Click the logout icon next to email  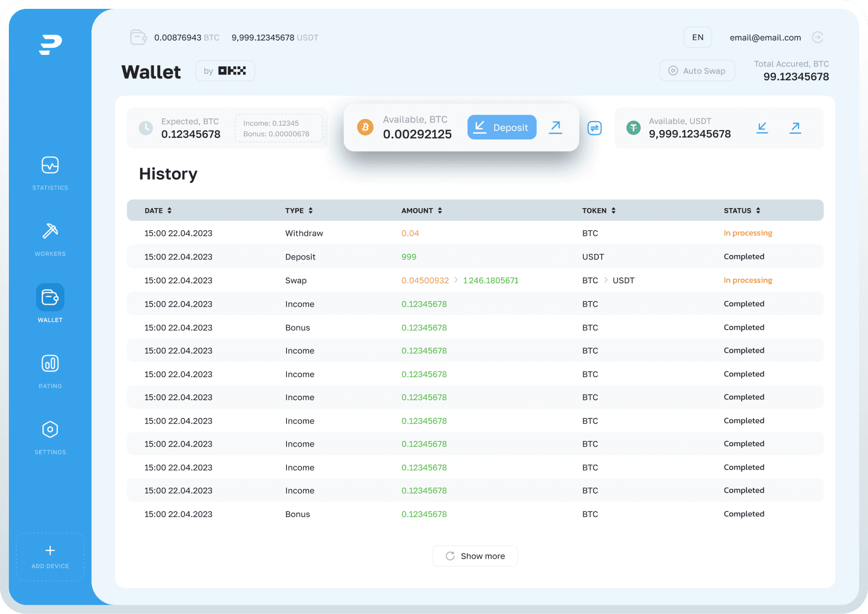818,38
